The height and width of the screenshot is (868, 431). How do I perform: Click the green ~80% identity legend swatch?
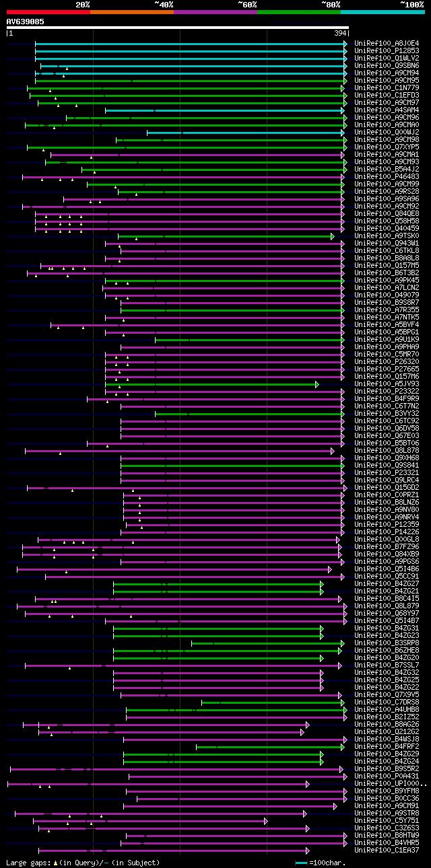pyautogui.click(x=298, y=11)
